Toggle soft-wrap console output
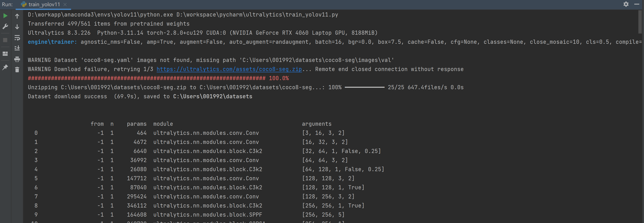The image size is (644, 223). point(17,38)
